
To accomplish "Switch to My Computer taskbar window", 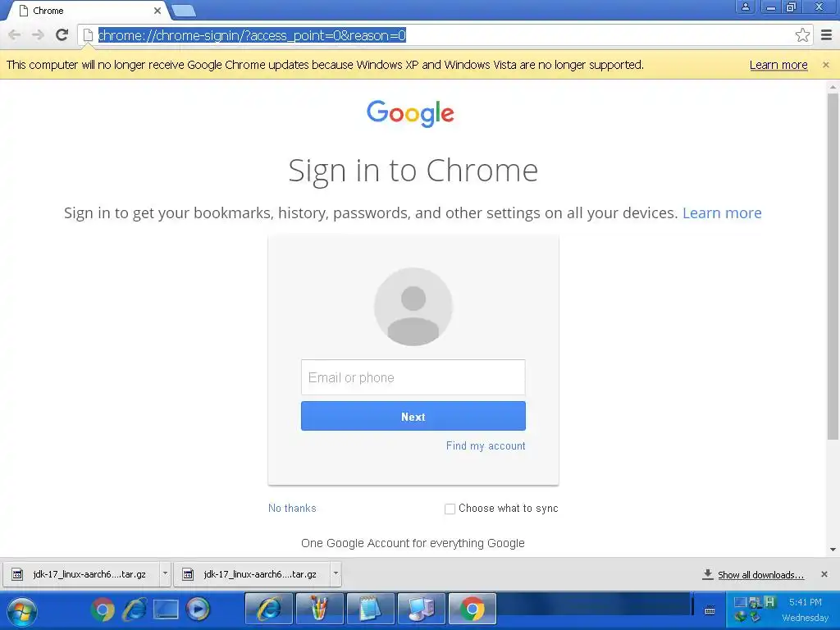I will (x=421, y=609).
